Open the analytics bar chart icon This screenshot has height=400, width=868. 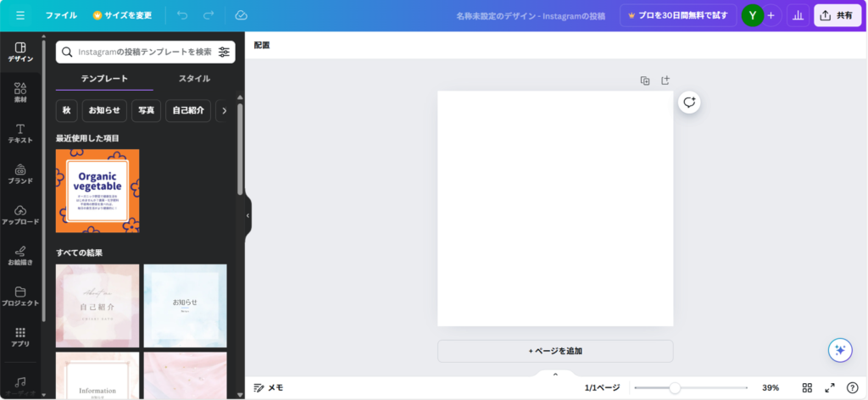798,15
